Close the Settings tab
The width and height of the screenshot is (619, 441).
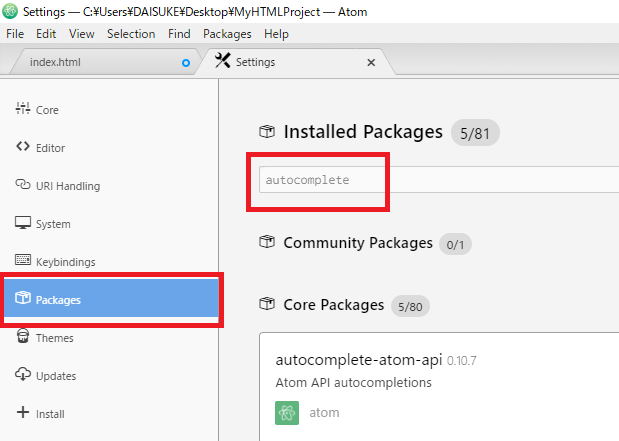pyautogui.click(x=371, y=62)
